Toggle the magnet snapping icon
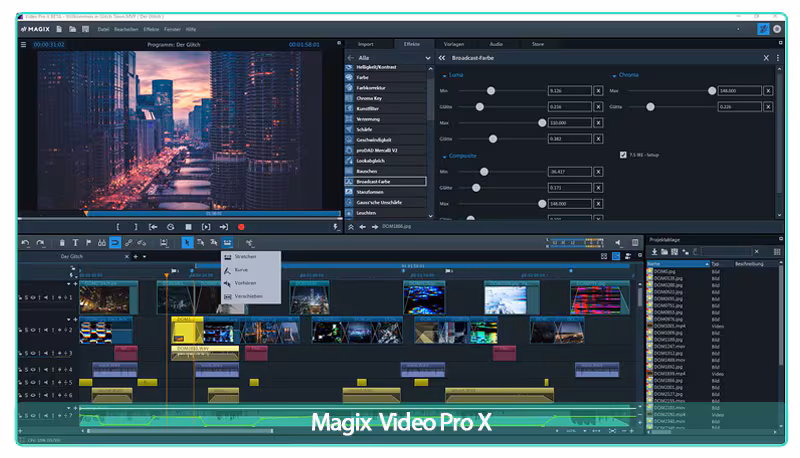Screen dimensions: 800x458 tap(115, 243)
